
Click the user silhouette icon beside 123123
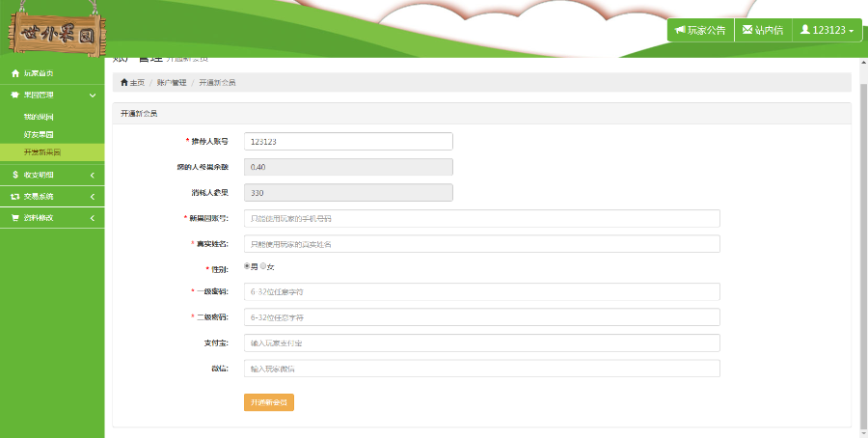coord(805,30)
